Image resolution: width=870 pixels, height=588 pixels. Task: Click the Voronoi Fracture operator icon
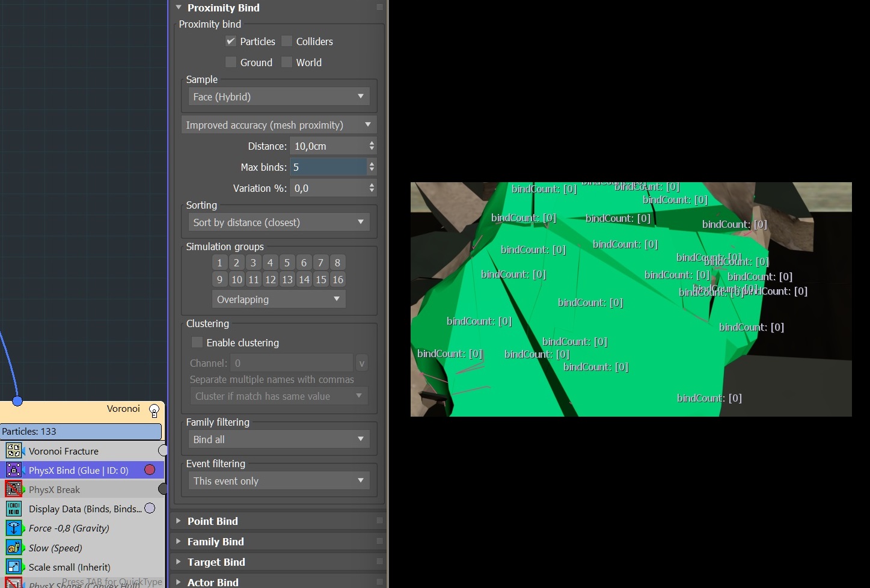coord(14,450)
